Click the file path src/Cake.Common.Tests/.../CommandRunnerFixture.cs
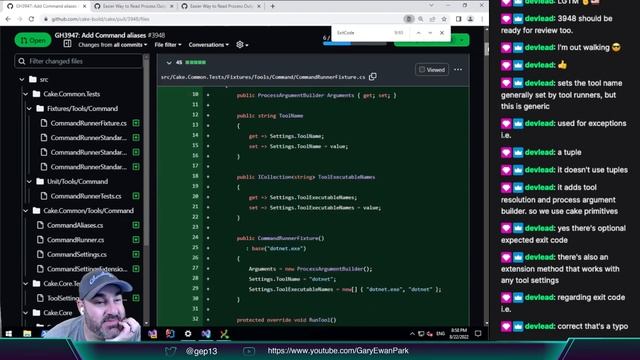Viewport: 640px width, 360px height. 263,77
